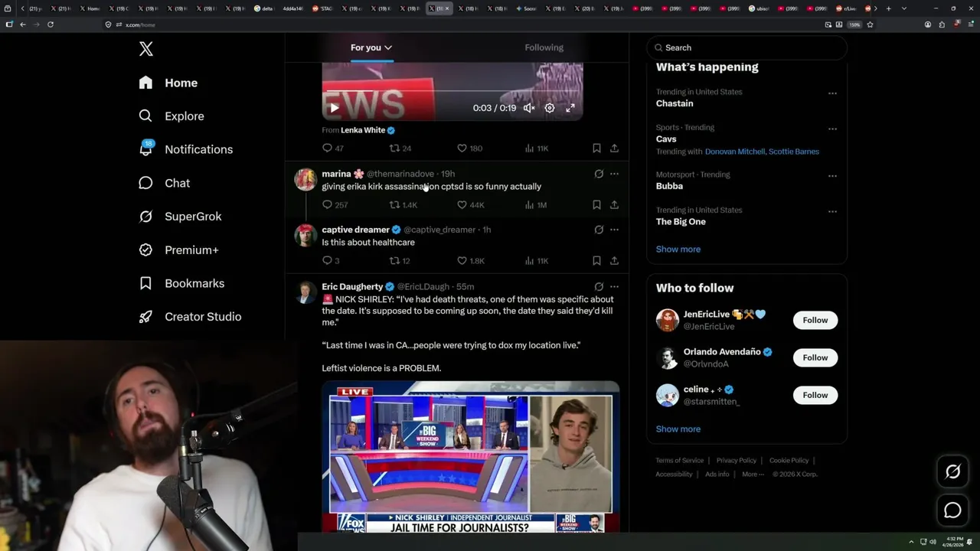980x551 pixels.
Task: Like the Lenka White video post
Action: click(469, 148)
